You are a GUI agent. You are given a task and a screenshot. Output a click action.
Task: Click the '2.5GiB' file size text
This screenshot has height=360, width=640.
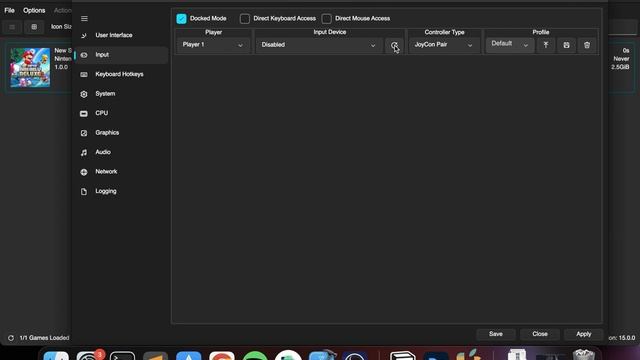pos(620,67)
